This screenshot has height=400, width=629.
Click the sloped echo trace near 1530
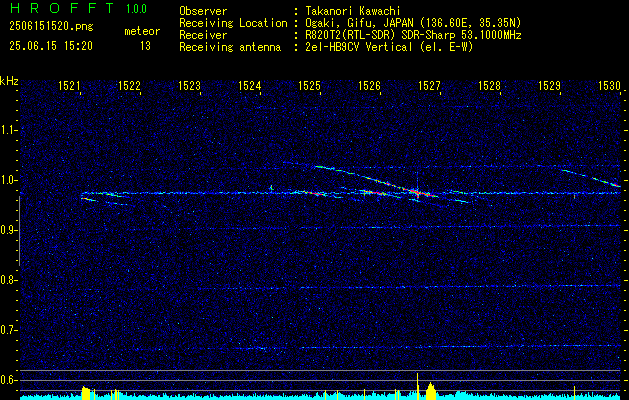click(592, 178)
